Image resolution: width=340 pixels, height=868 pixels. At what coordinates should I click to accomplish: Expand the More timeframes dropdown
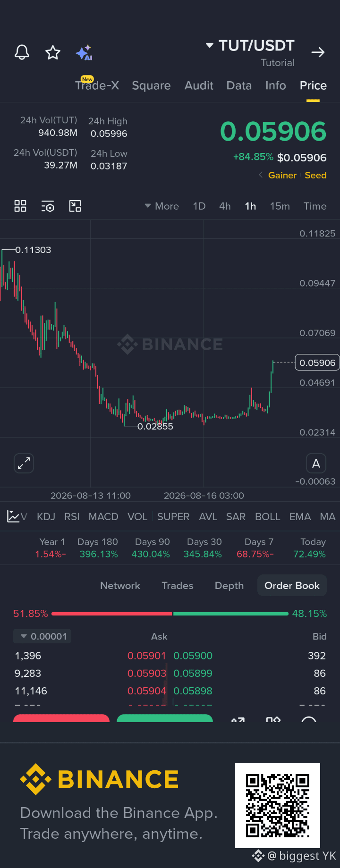(x=161, y=206)
